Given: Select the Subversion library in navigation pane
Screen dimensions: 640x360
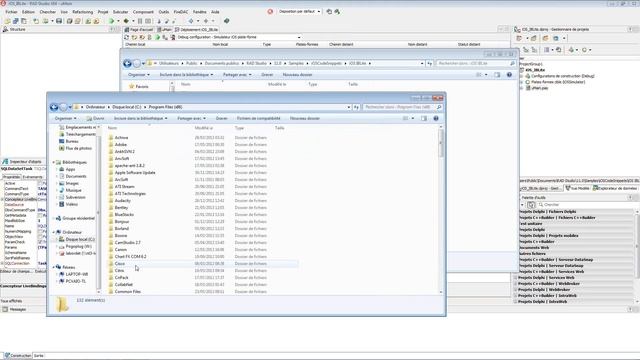Looking at the screenshot, I should pos(72,197).
